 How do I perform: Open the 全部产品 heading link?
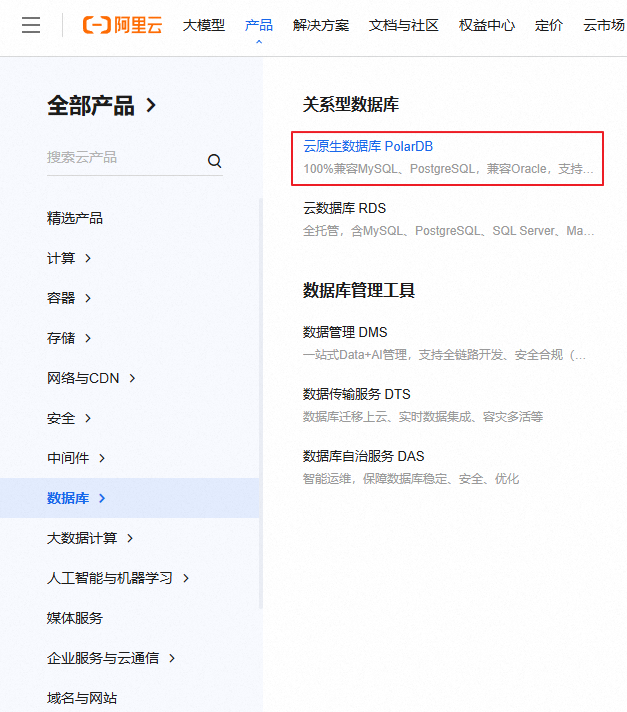(91, 106)
